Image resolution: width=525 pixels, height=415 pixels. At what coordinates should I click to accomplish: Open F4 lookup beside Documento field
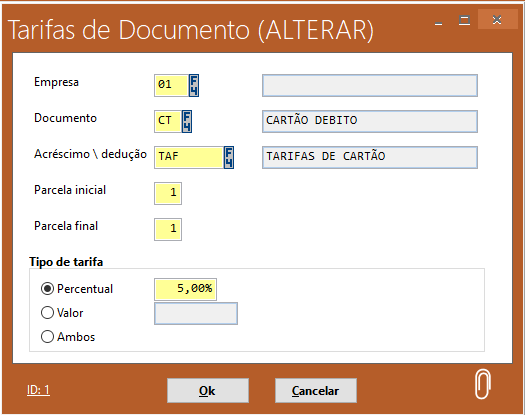[x=187, y=121]
